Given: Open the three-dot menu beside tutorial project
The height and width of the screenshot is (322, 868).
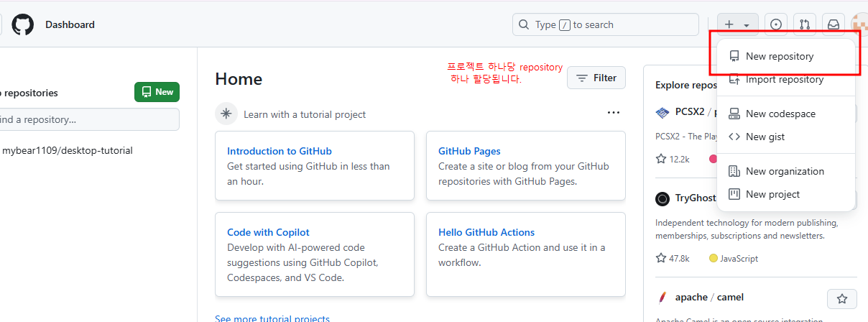Looking at the screenshot, I should (614, 113).
